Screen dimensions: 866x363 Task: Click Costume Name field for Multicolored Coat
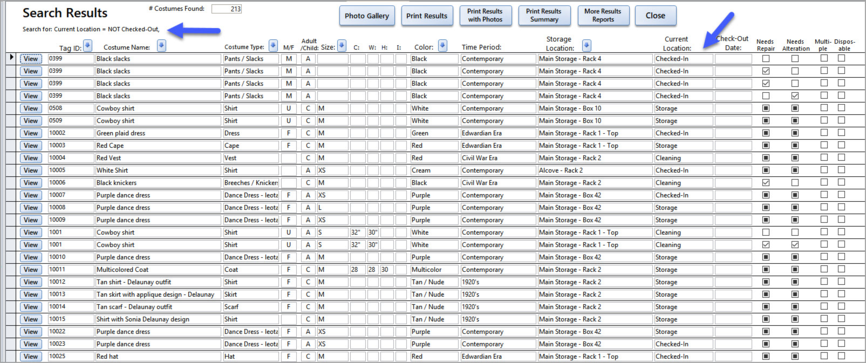click(158, 270)
